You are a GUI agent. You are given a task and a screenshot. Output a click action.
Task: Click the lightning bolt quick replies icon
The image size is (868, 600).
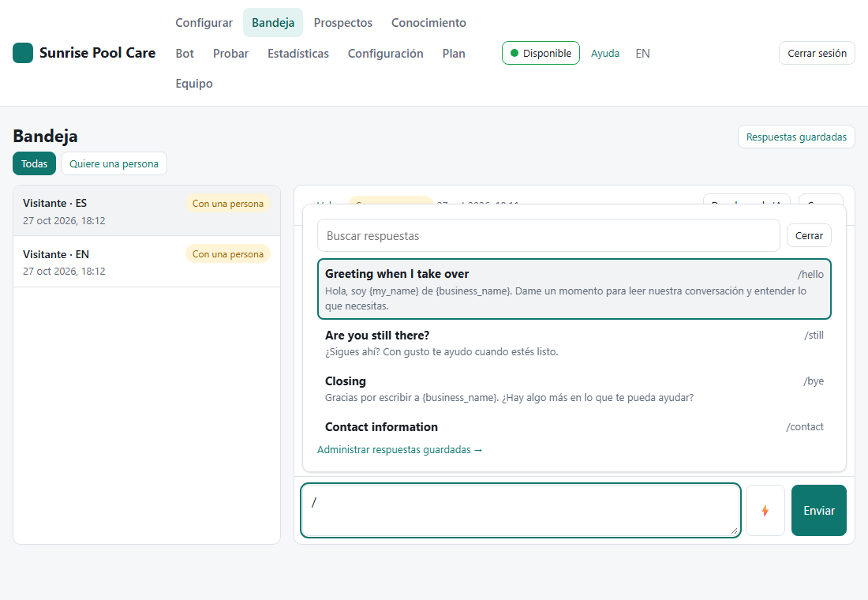pos(765,510)
